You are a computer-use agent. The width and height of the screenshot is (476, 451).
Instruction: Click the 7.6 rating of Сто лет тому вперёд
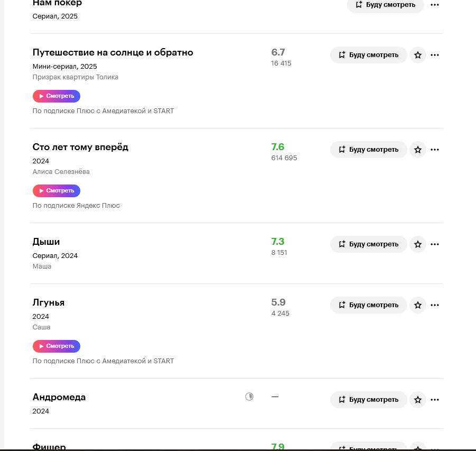tap(278, 147)
